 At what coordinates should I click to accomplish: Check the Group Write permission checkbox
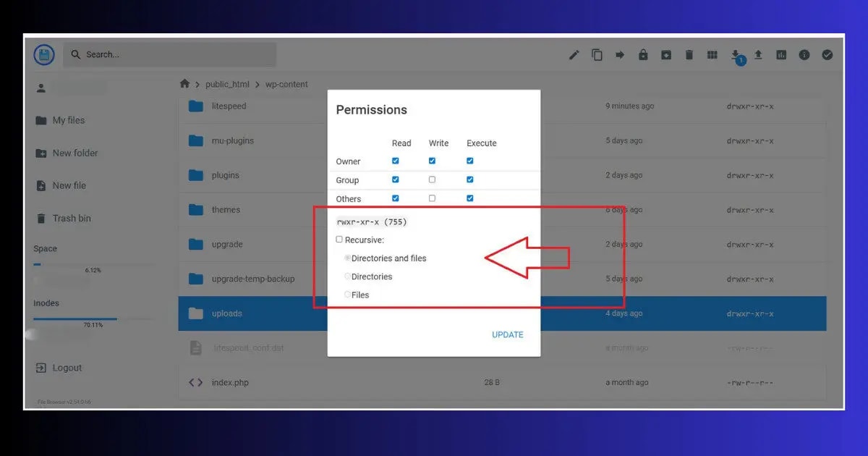(432, 179)
